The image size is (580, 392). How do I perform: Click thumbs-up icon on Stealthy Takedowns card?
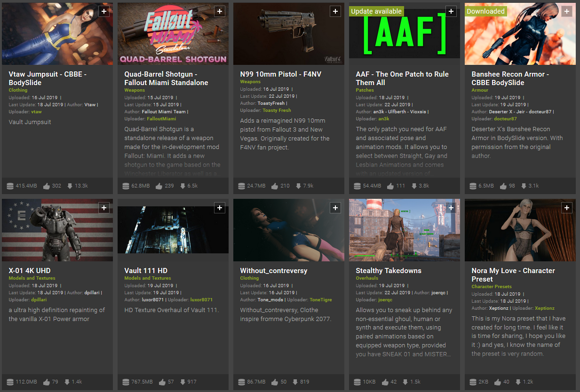point(384,382)
